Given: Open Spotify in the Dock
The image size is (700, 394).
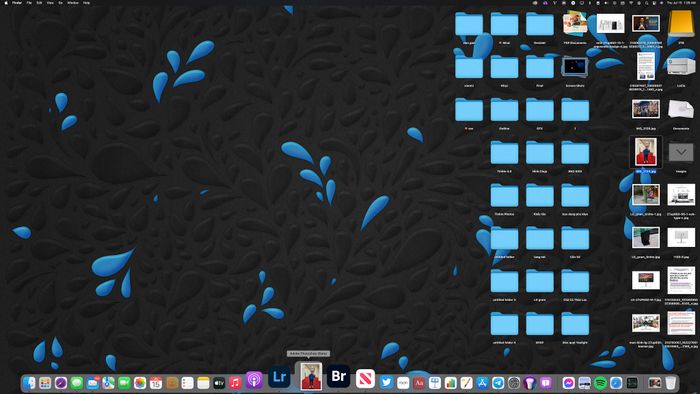Looking at the screenshot, I should 600,383.
